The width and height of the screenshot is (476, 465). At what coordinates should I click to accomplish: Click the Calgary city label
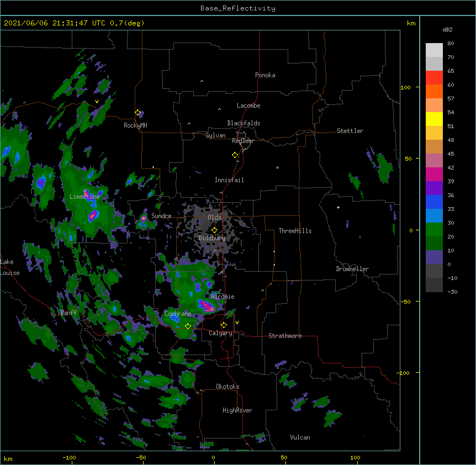point(220,333)
